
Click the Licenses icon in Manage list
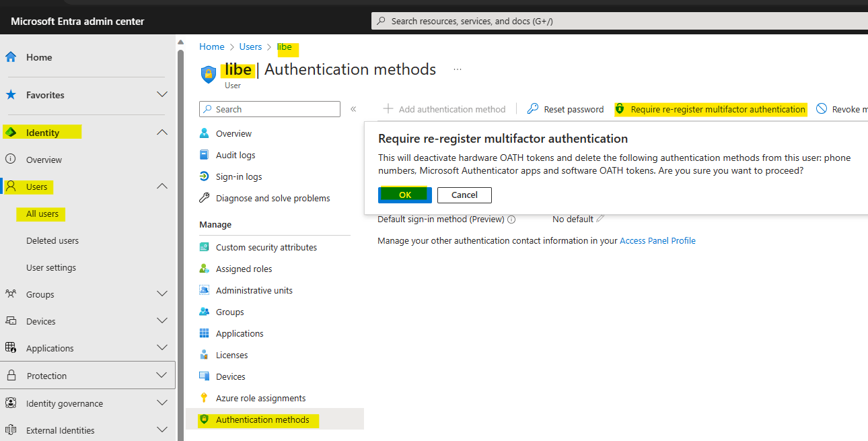tap(205, 355)
